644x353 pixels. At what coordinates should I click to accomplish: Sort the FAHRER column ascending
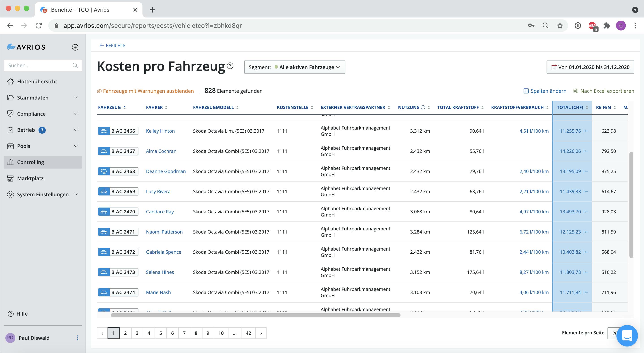tap(166, 107)
